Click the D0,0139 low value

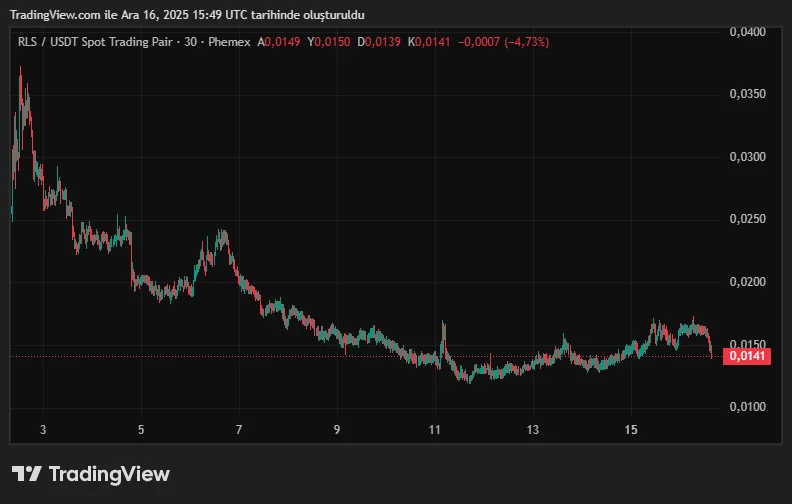point(379,42)
